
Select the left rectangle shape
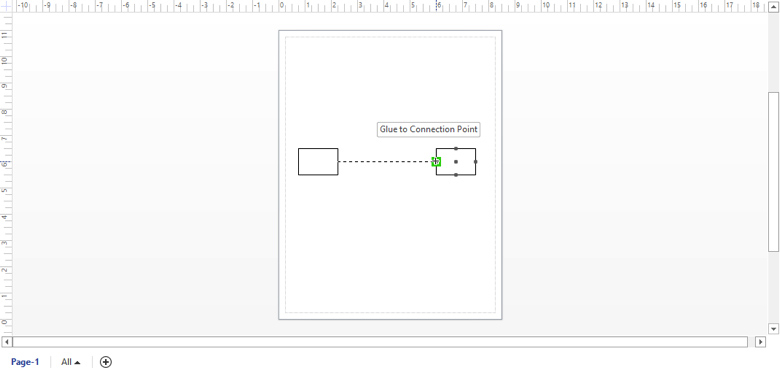(x=318, y=162)
